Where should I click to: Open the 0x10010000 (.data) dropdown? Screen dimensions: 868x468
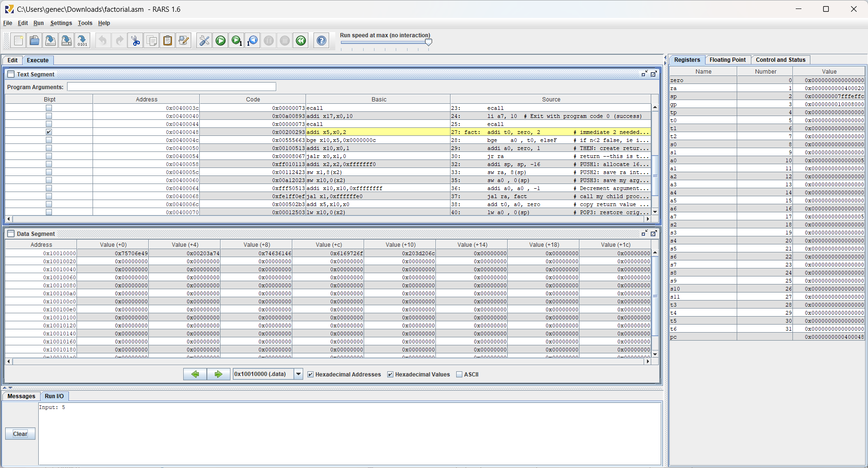[x=298, y=375]
